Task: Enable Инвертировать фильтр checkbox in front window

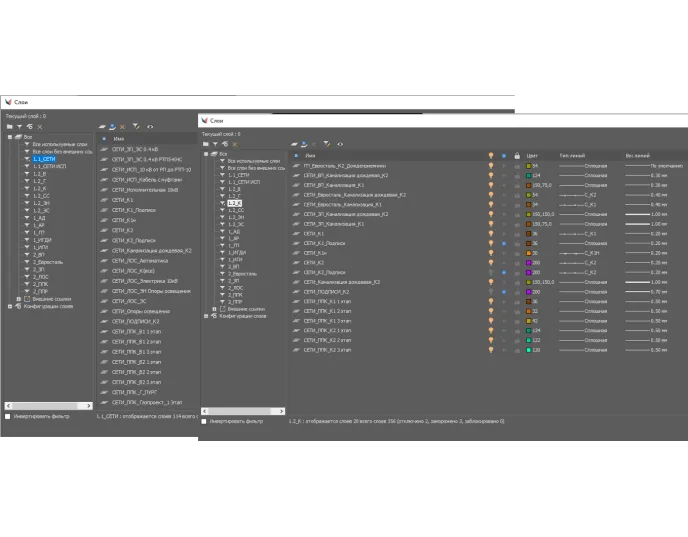Action: 205,421
